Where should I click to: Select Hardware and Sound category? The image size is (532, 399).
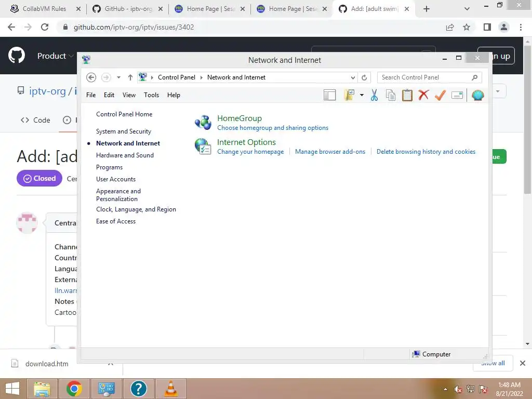point(125,155)
